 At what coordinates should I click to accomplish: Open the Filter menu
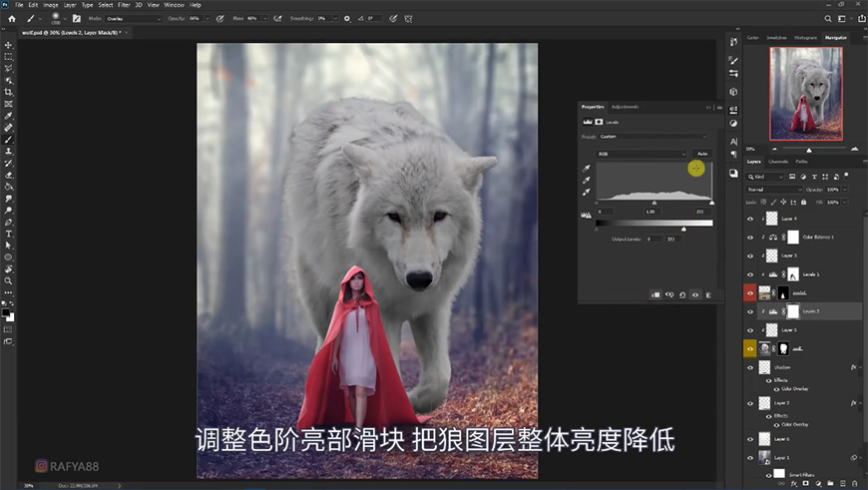coord(124,4)
